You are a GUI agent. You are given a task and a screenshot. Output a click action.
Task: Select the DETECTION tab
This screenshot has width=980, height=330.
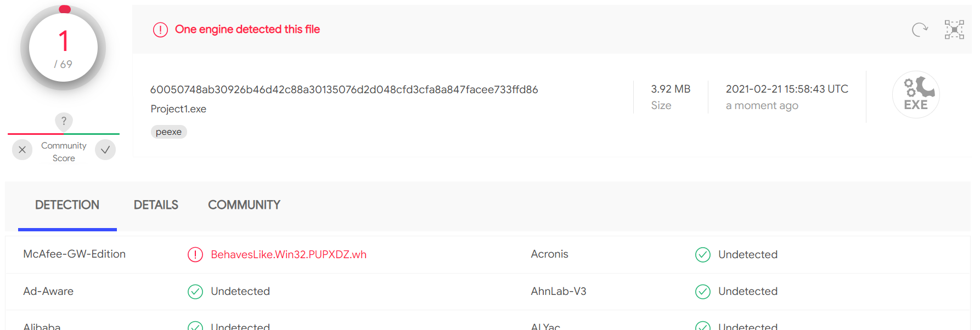[x=67, y=205]
